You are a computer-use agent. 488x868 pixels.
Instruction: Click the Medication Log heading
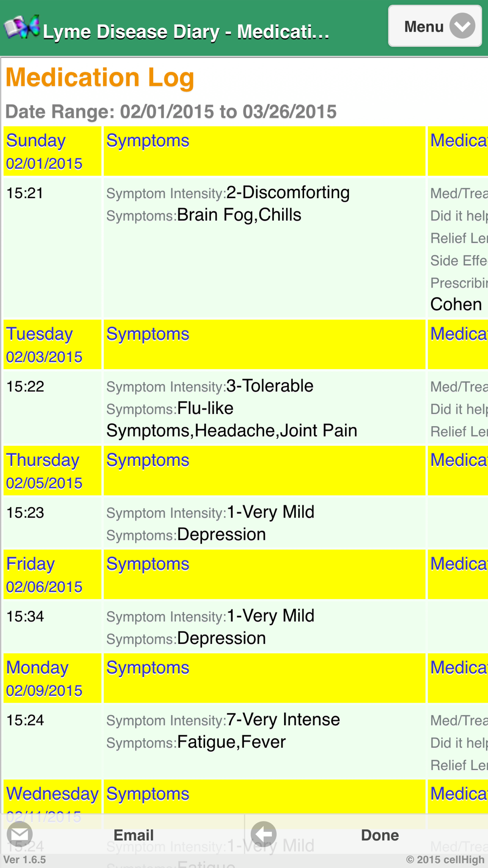click(x=100, y=78)
